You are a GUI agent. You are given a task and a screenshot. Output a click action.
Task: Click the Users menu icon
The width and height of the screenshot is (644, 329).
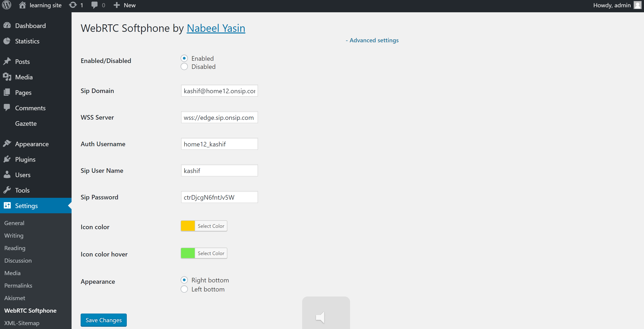click(x=7, y=175)
